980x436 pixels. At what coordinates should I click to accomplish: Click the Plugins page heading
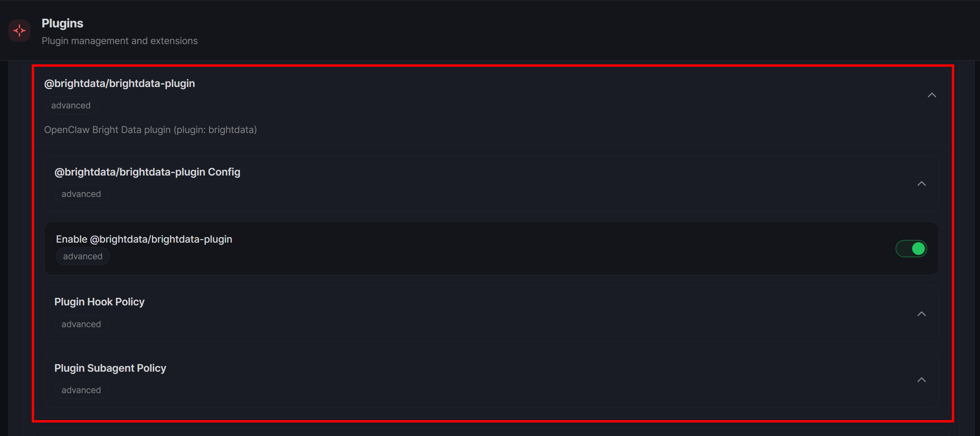click(x=62, y=23)
